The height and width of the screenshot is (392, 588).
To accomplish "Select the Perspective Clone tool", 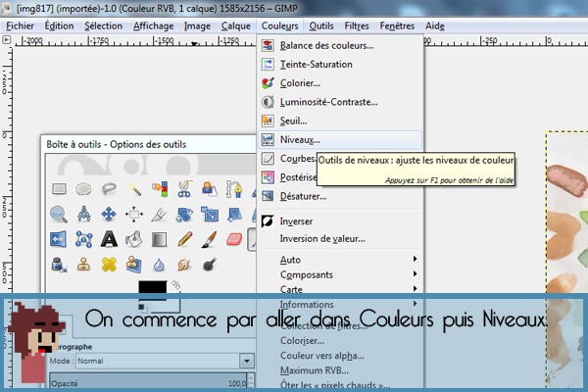I will pos(134,265).
